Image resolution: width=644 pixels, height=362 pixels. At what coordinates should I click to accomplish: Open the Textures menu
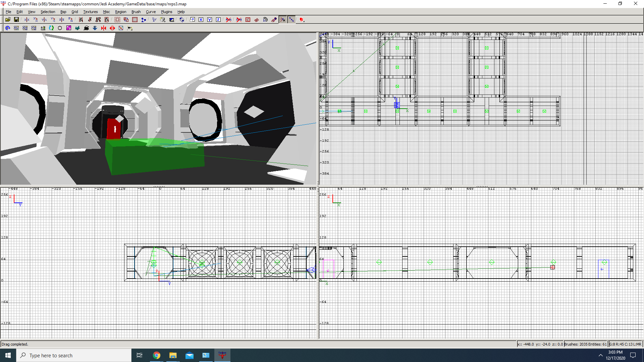91,12
